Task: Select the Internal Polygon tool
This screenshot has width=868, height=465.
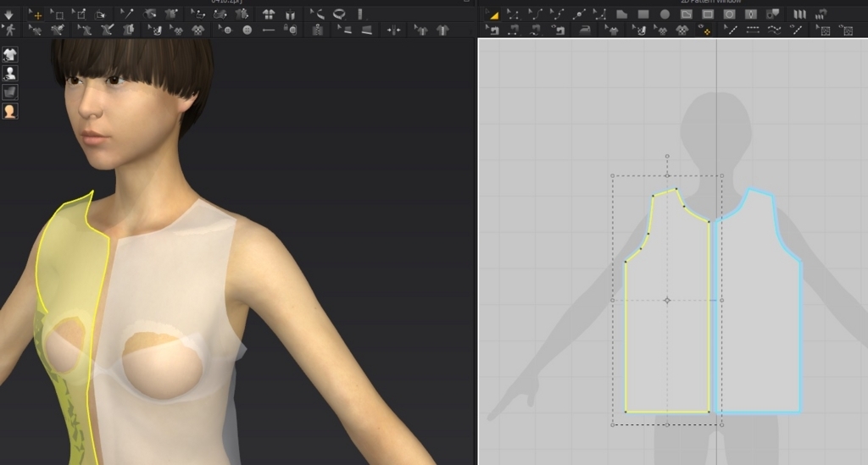Action: (x=687, y=14)
